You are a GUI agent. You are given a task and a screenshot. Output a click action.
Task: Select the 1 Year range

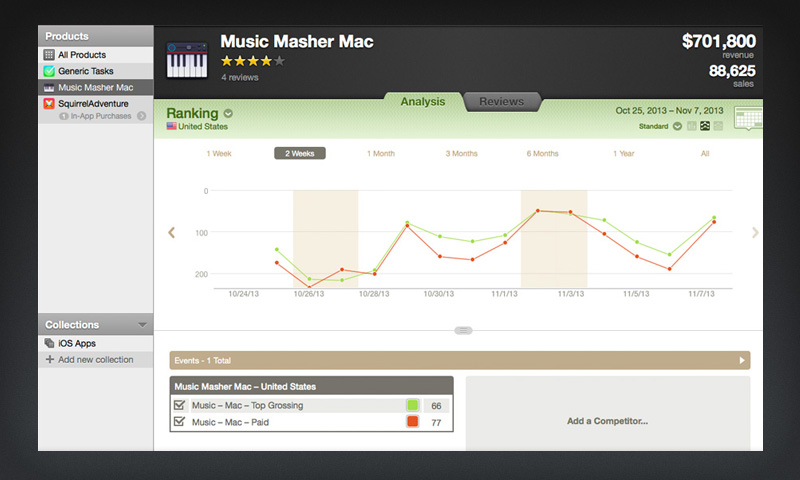[623, 154]
